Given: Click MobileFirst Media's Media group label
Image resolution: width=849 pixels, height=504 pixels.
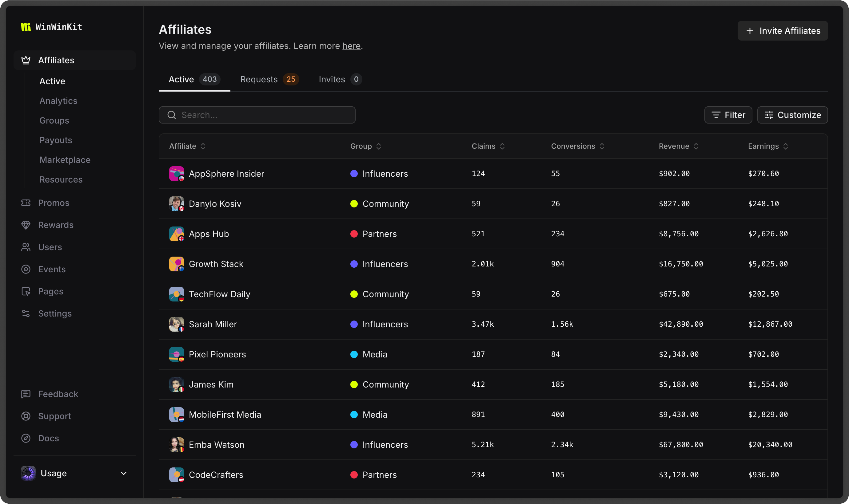Looking at the screenshot, I should coord(375,415).
